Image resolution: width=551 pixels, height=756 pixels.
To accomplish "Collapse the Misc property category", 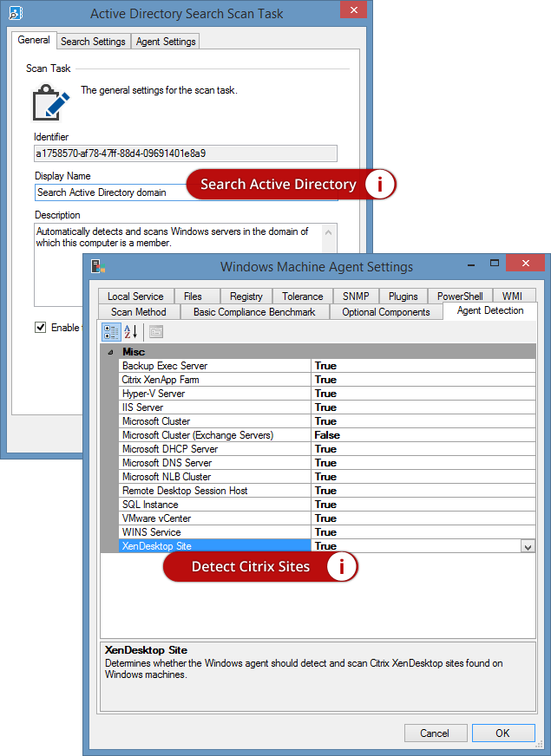I will click(110, 352).
